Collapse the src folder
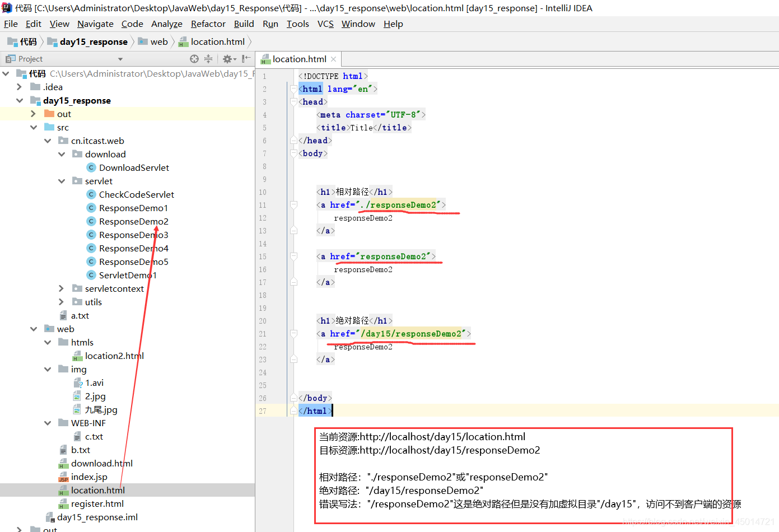 34,127
